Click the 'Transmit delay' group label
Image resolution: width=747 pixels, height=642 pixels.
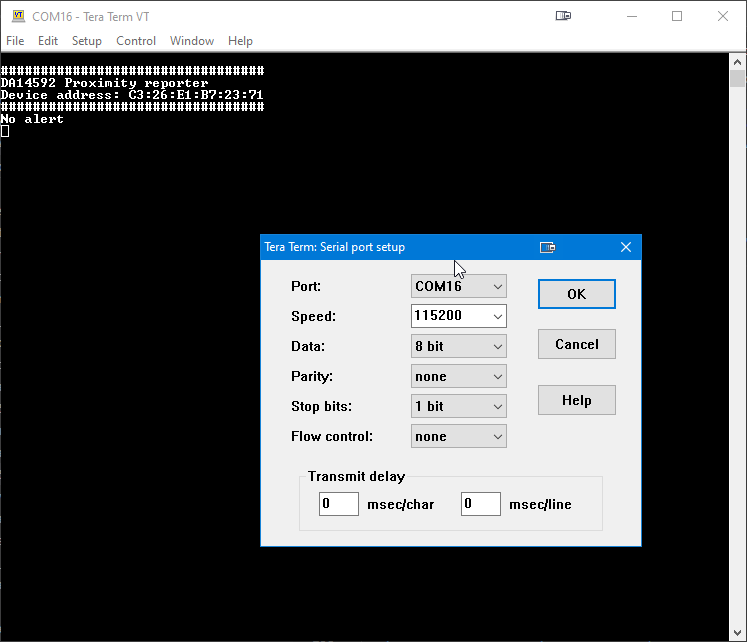click(x=356, y=476)
